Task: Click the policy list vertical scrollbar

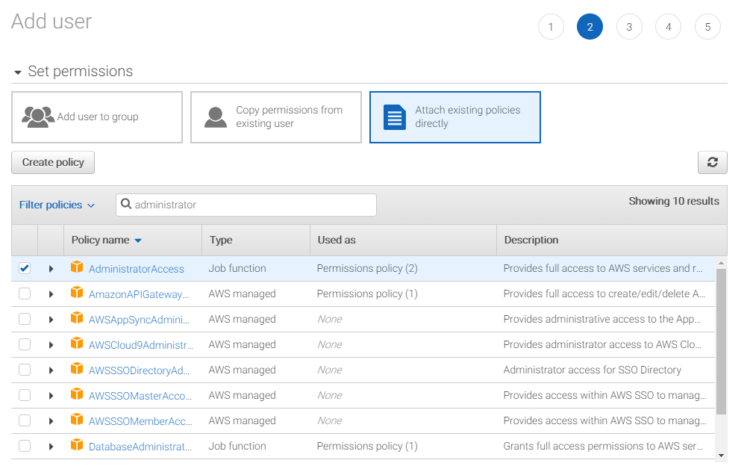Action: click(721, 341)
